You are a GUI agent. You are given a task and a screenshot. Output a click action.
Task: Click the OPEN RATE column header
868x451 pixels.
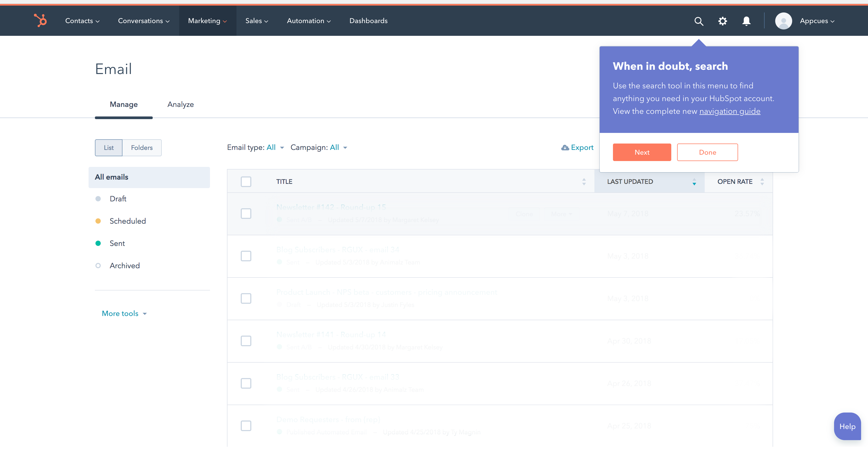point(735,182)
